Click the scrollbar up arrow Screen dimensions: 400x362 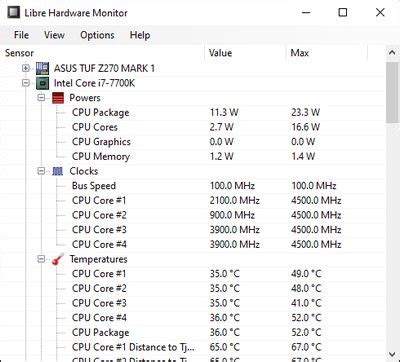[x=392, y=53]
